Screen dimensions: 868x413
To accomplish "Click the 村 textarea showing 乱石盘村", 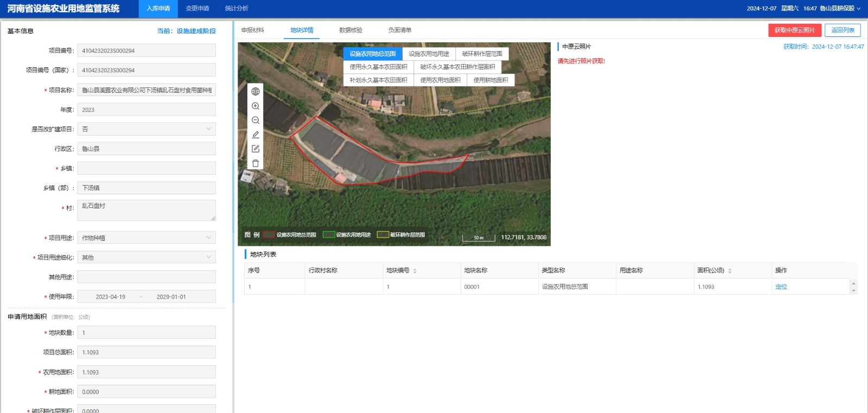I will 146,211.
